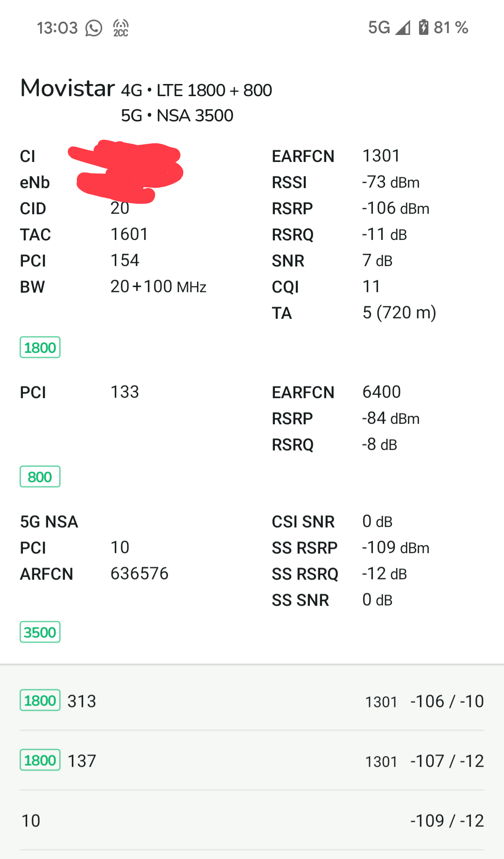Viewport: 504px width, 859px height.
Task: Tap the TA value 5 (720 m)
Action: (x=399, y=312)
